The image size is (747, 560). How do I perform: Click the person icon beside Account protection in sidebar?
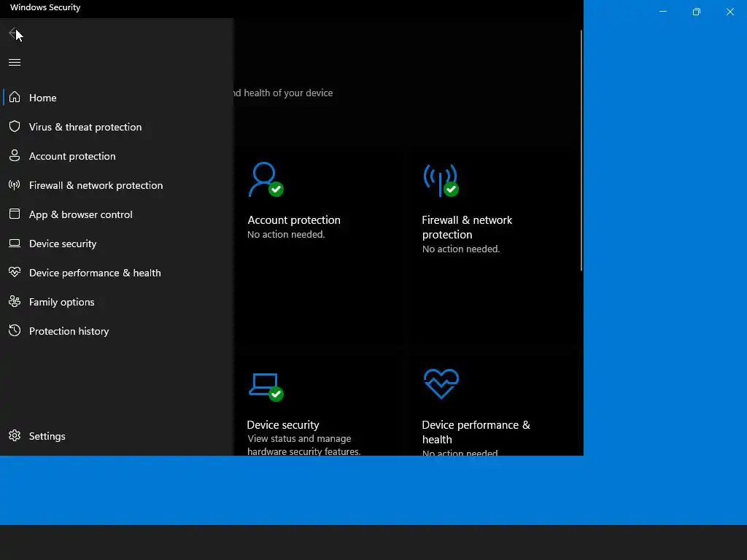tap(15, 155)
